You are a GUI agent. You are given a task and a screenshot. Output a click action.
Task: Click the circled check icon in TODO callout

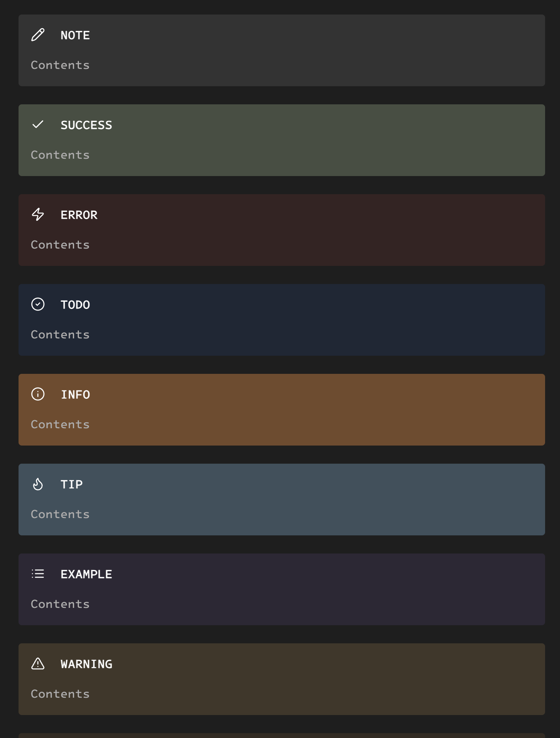coord(38,304)
